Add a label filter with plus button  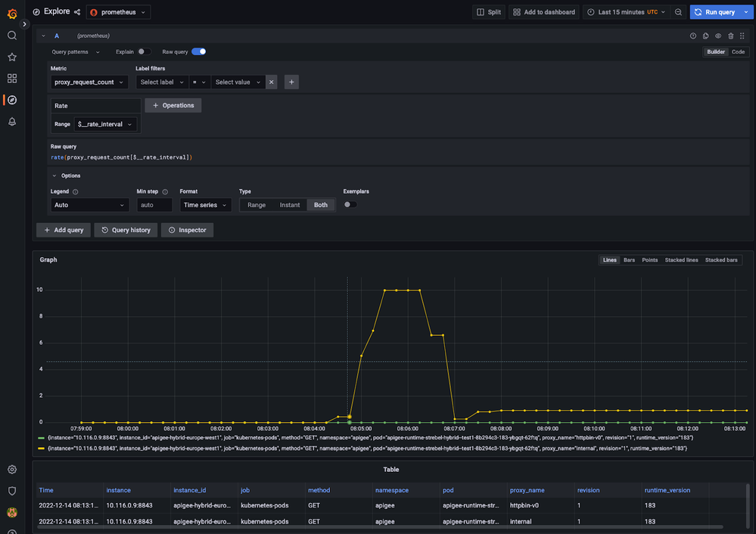[291, 82]
